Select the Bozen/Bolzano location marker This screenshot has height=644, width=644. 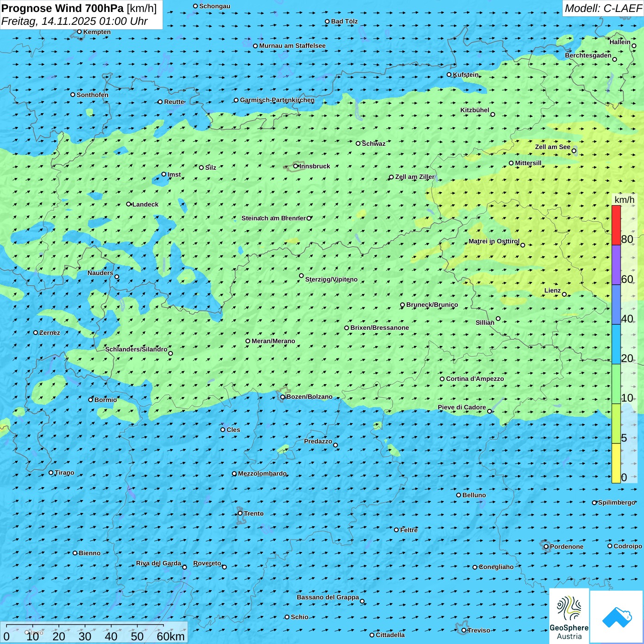(x=282, y=397)
